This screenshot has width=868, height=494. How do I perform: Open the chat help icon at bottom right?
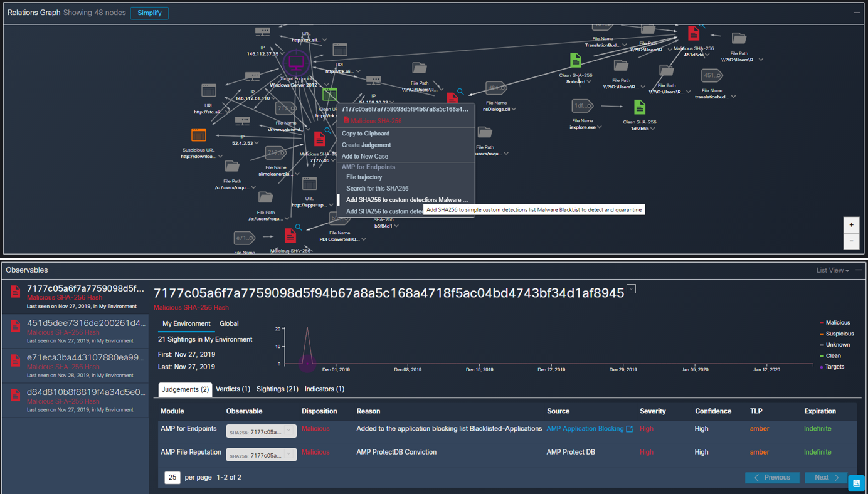tap(856, 483)
